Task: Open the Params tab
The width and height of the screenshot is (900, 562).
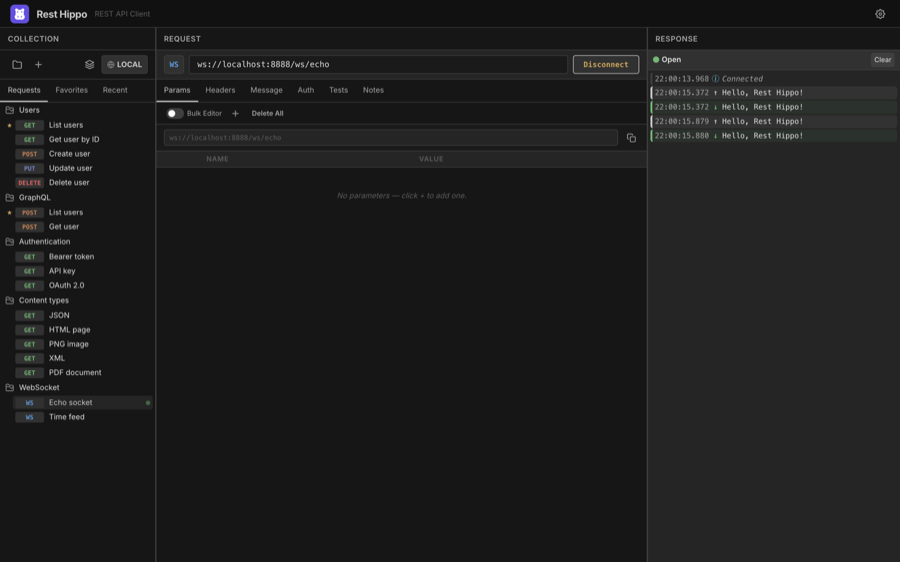Action: pos(177,90)
